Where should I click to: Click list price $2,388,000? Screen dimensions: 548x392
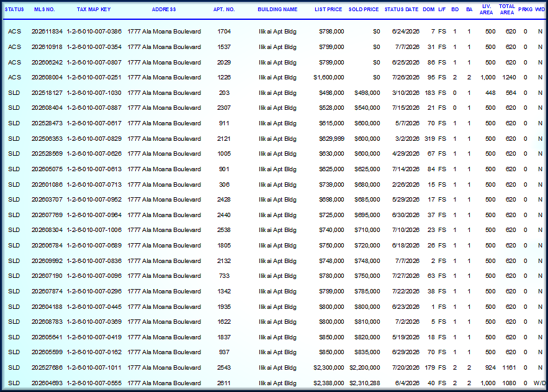coord(328,383)
